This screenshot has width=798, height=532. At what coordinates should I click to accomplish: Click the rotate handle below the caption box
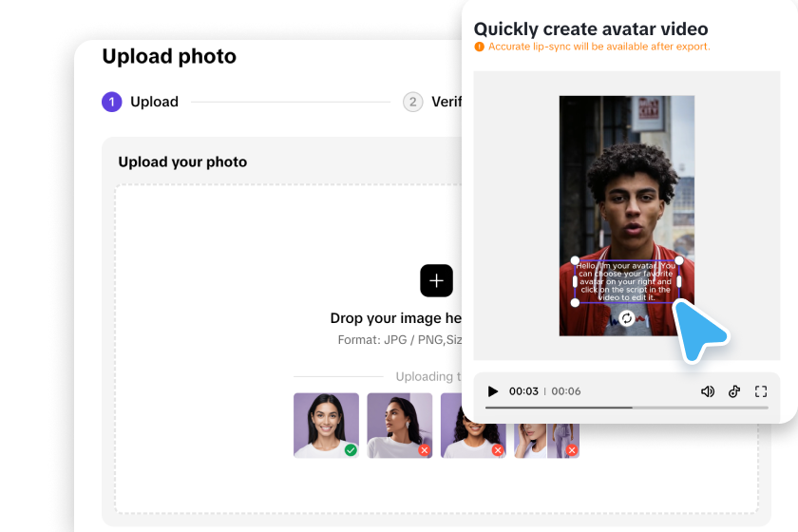(x=627, y=318)
